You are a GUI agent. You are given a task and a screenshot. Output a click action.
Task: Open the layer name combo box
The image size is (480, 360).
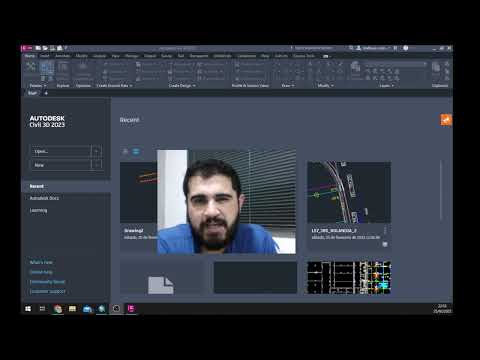pyautogui.click(x=396, y=64)
